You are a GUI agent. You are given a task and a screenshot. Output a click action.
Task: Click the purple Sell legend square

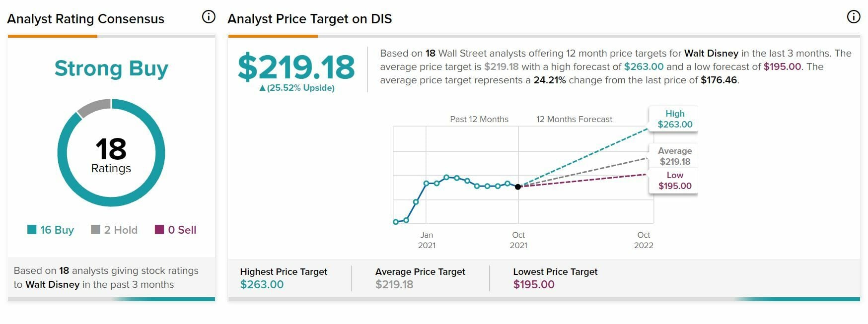159,229
